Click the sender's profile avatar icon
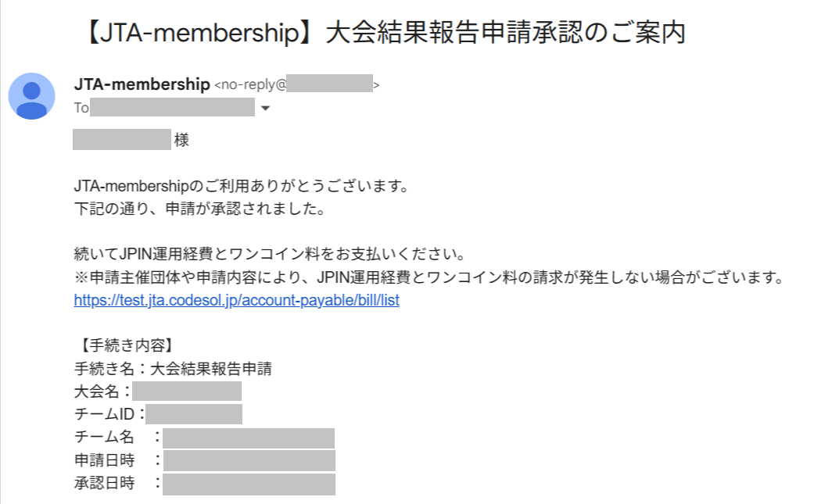814x504 pixels. tap(31, 95)
